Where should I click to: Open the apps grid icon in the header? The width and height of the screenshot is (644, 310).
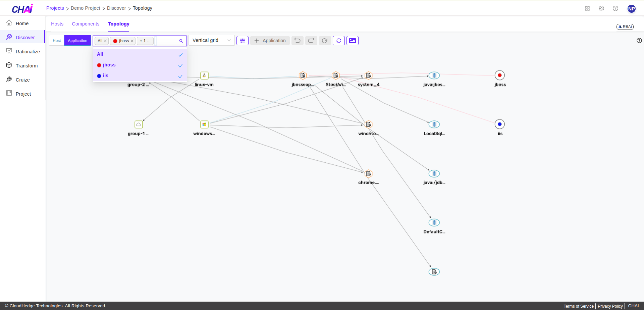click(587, 8)
